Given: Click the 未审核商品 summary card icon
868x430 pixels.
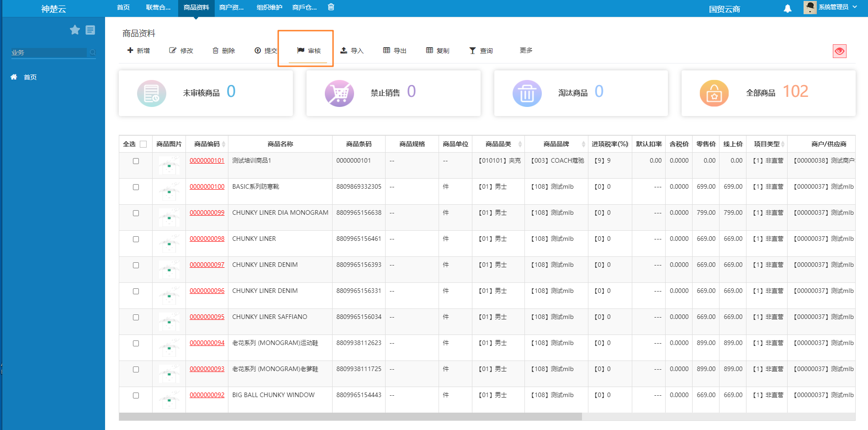Looking at the screenshot, I should [x=151, y=93].
